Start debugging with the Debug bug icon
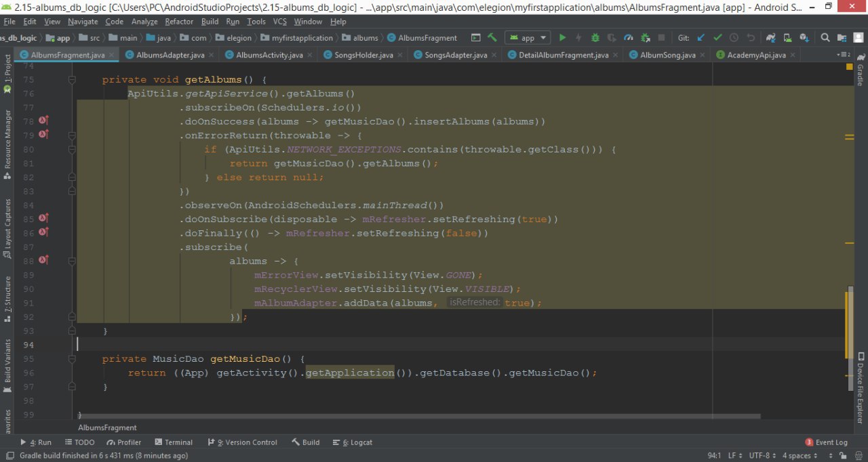The image size is (868, 462). [595, 38]
